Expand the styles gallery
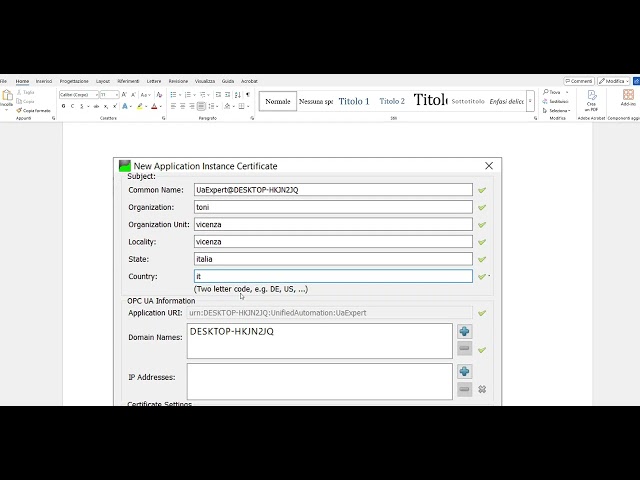Screen dimensions: 640x480 pos(530,101)
